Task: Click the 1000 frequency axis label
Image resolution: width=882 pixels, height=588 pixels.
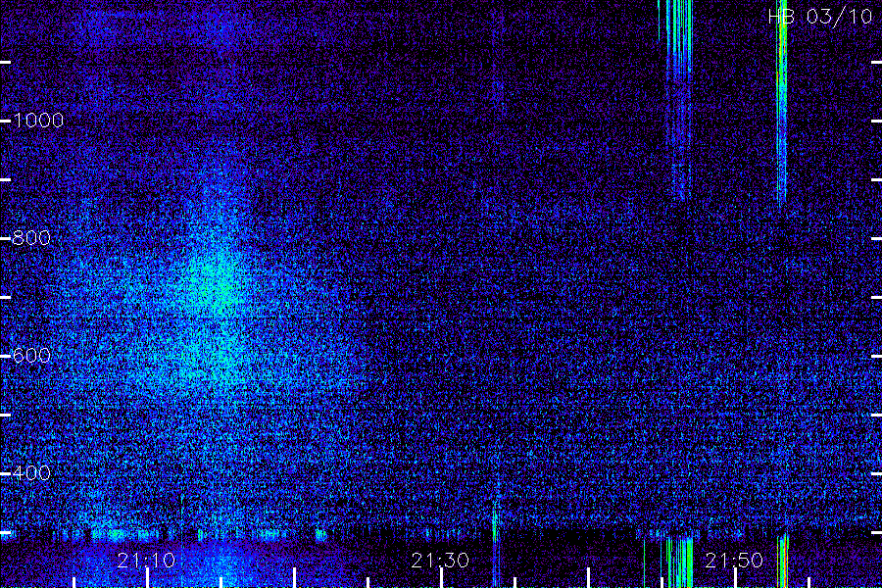Action: (38, 121)
